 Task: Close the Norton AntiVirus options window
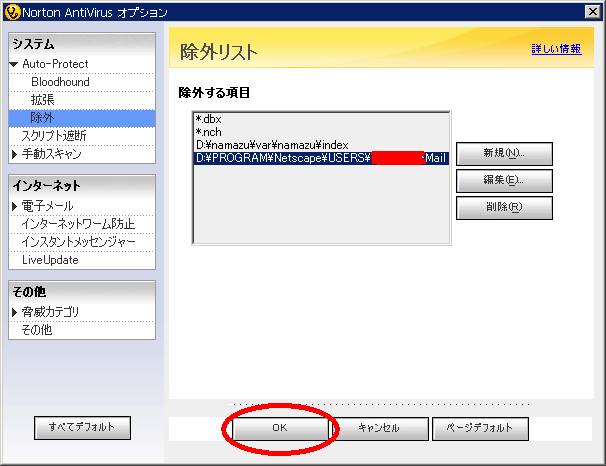(x=592, y=12)
